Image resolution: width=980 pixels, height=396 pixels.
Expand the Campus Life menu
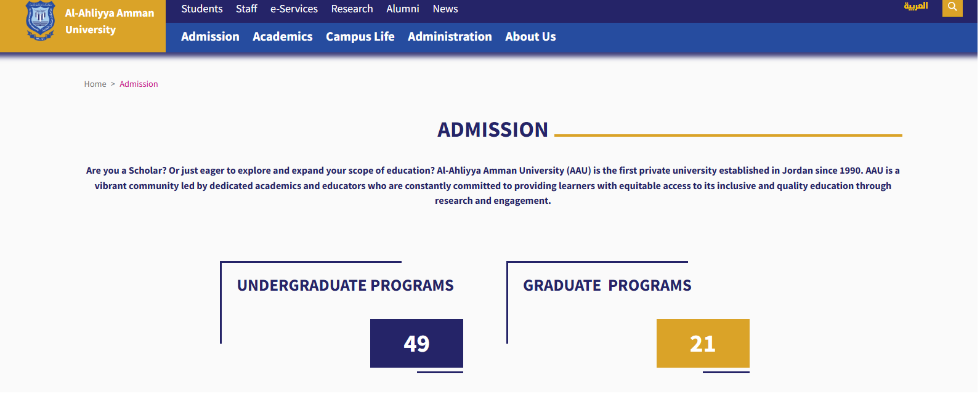pyautogui.click(x=360, y=36)
